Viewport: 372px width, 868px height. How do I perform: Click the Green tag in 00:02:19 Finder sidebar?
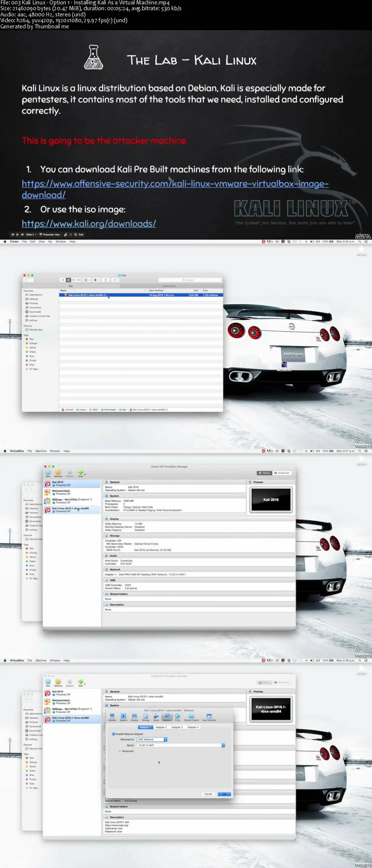(x=31, y=352)
